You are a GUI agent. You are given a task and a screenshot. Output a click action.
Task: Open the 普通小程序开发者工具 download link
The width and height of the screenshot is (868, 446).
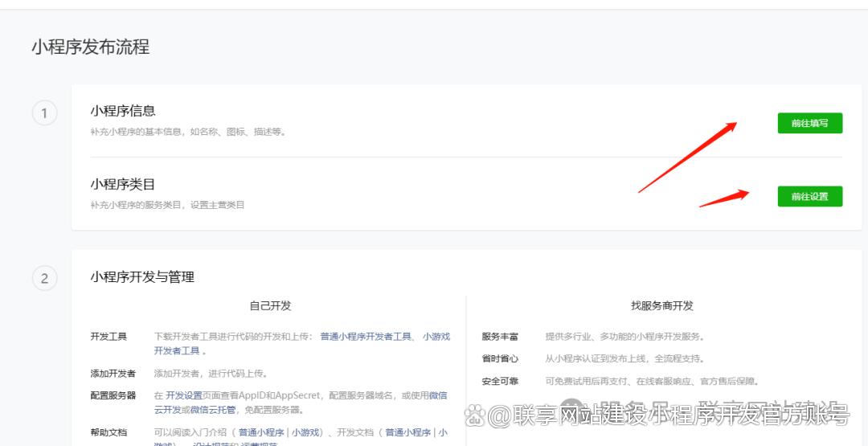pyautogui.click(x=366, y=337)
